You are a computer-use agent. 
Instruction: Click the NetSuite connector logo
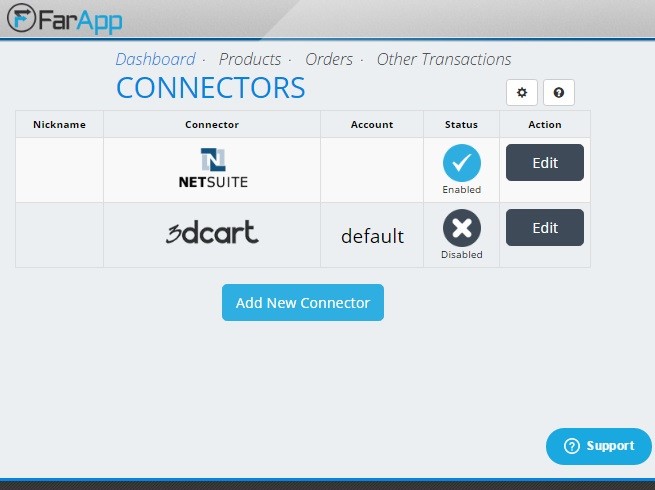(213, 168)
